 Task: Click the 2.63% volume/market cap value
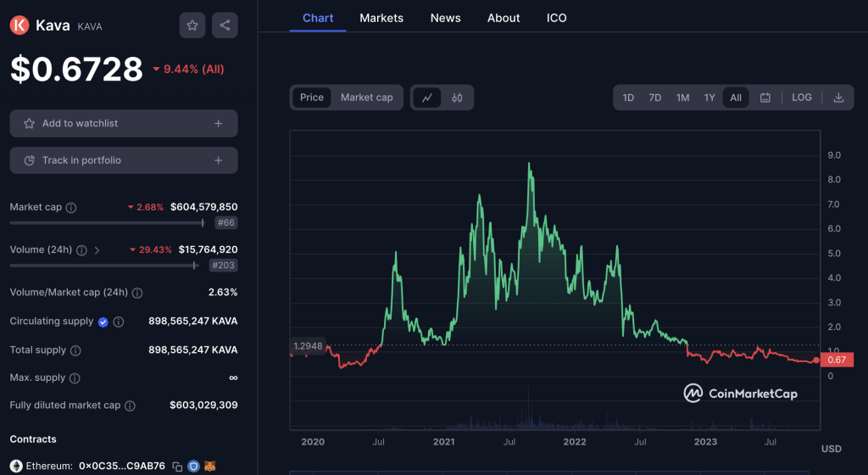[223, 293]
